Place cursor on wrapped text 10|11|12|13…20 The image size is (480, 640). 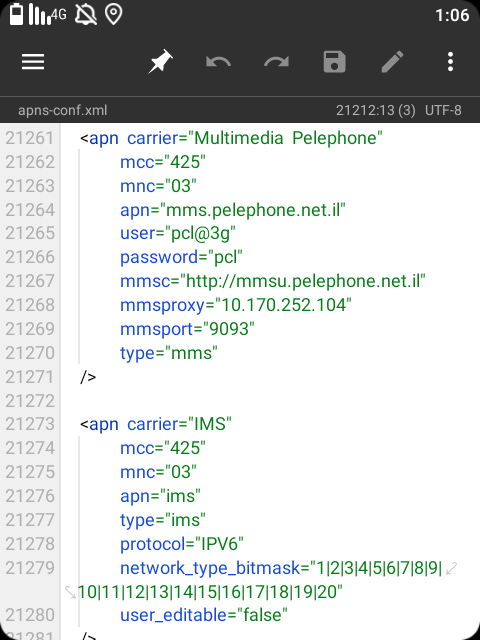(x=210, y=591)
